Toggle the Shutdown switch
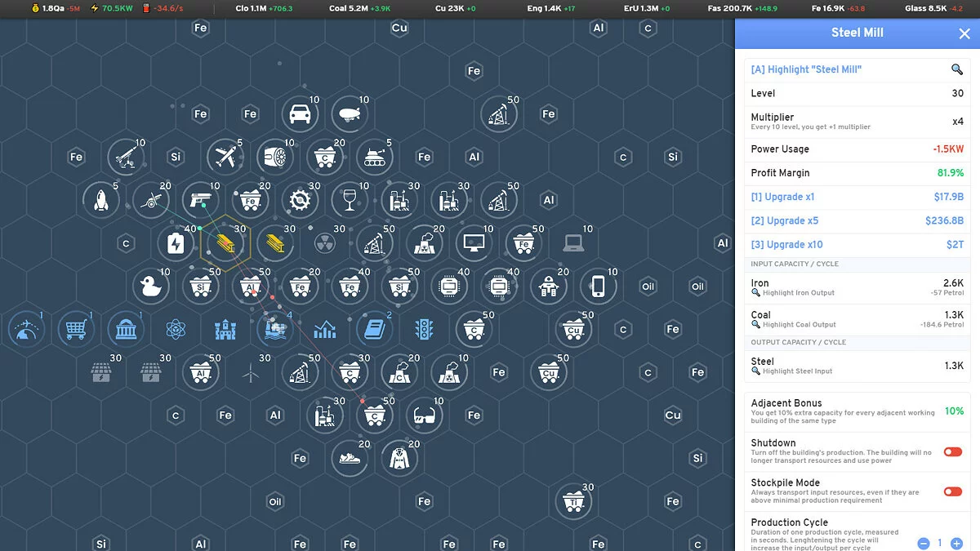The width and height of the screenshot is (980, 551). tap(952, 451)
